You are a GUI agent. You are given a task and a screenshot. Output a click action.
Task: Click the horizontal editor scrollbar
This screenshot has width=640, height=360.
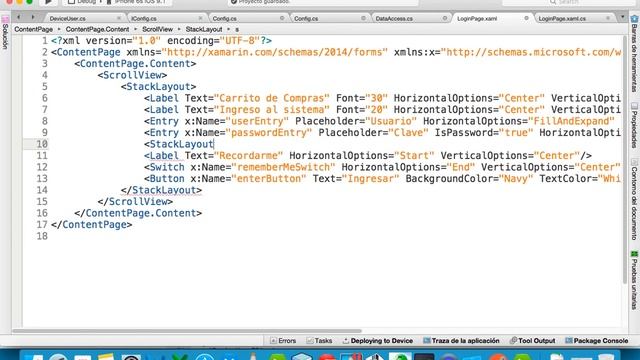(187, 331)
